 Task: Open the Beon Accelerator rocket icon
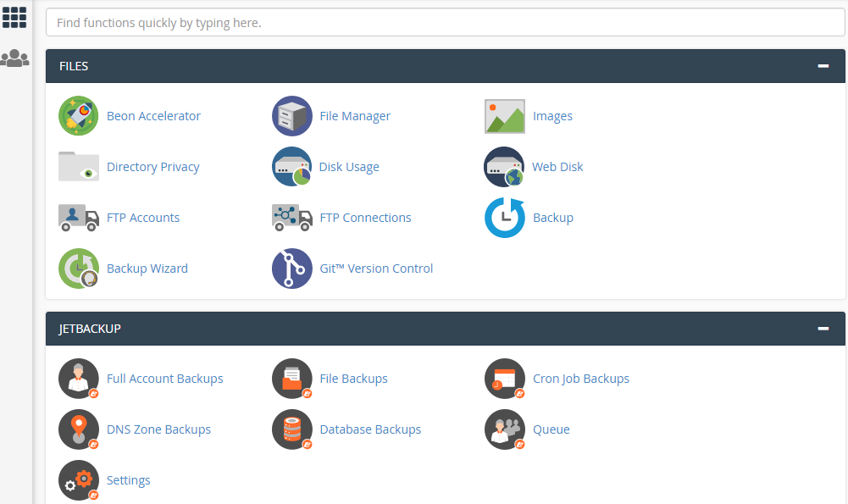[x=79, y=116]
